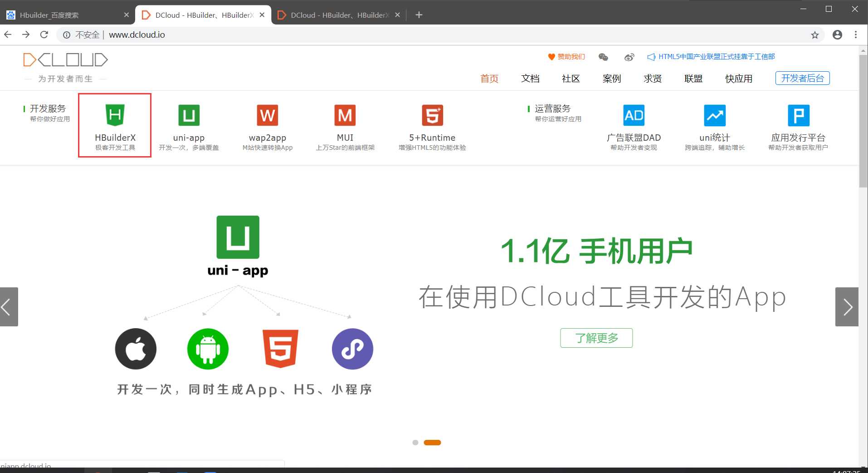
Task: Click the 在使用DCloud工具开发的App text
Action: (x=602, y=297)
